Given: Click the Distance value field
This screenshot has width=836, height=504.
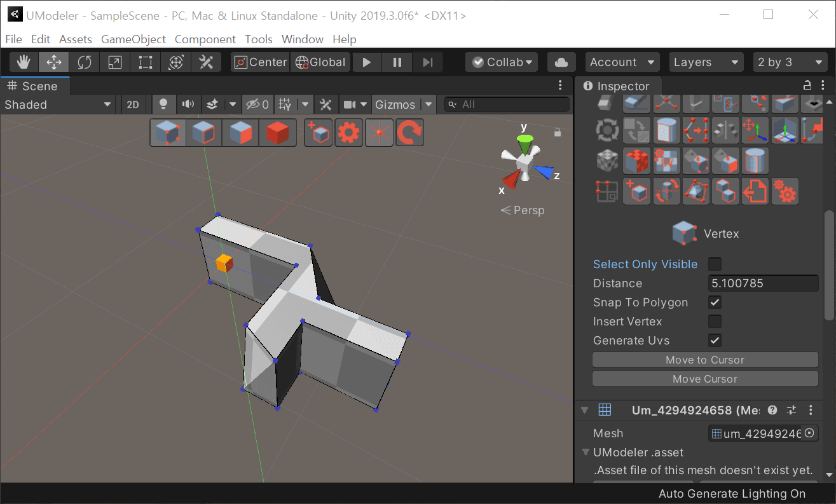Looking at the screenshot, I should [x=763, y=283].
